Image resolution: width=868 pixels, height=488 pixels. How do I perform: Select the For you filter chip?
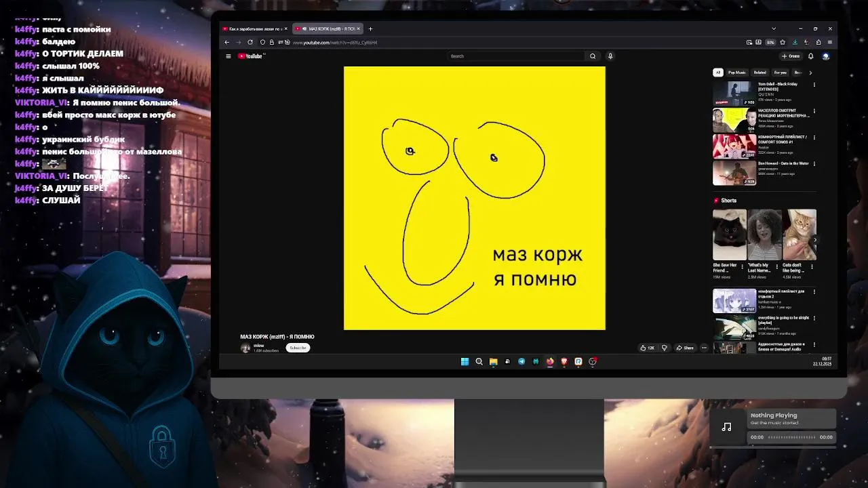click(x=781, y=73)
